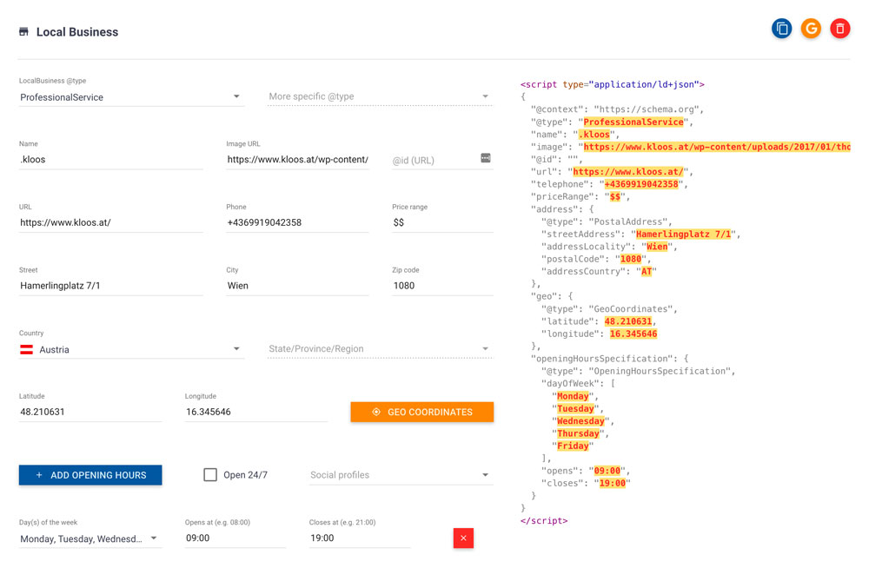Click the highlighted ProfessionalService in the JSON code

tap(633, 122)
